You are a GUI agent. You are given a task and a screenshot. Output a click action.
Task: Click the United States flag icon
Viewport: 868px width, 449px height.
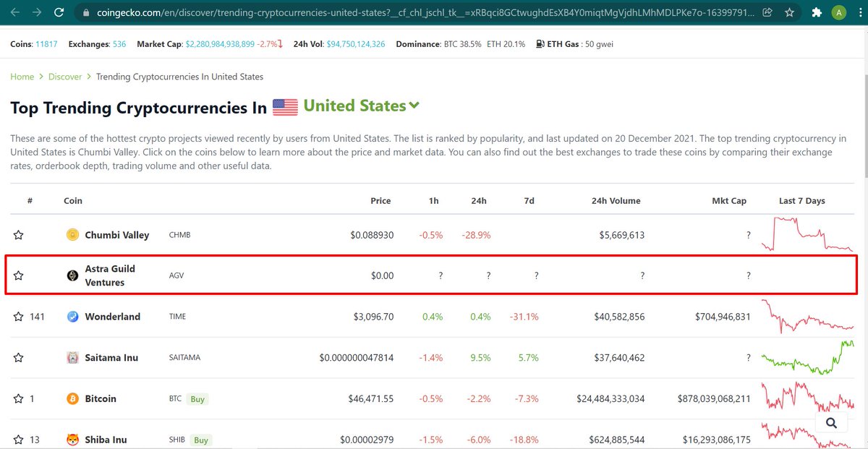coord(285,108)
